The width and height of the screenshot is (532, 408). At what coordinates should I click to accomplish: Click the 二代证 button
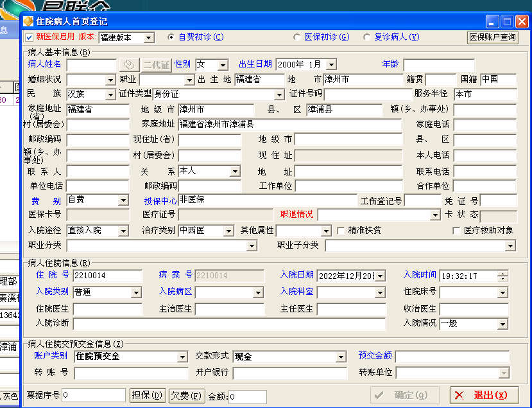click(x=157, y=64)
